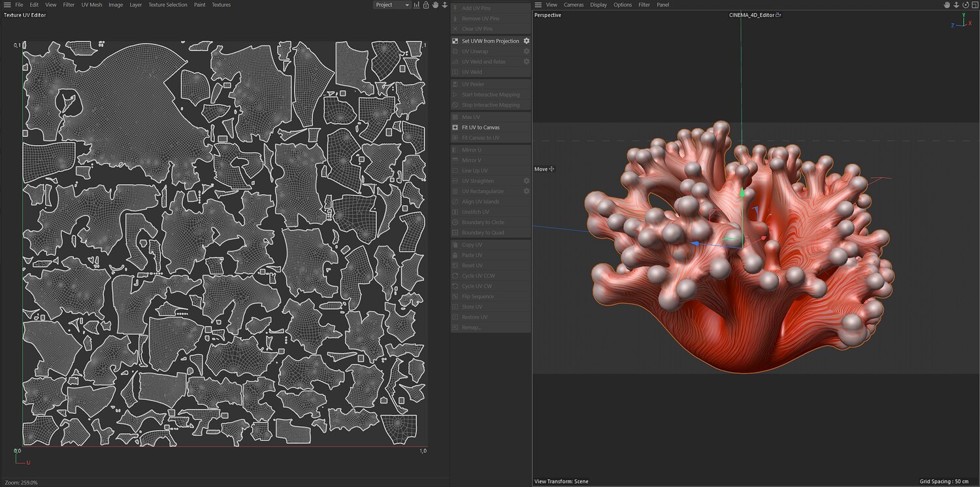Toggle the viewport maximize layout icon
Image resolution: width=980 pixels, height=487 pixels.
(974, 5)
